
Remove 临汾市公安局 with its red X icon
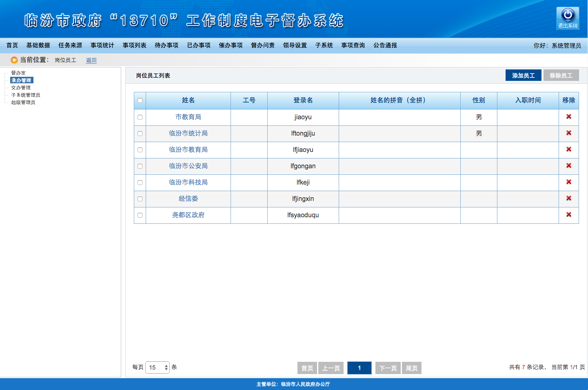568,166
